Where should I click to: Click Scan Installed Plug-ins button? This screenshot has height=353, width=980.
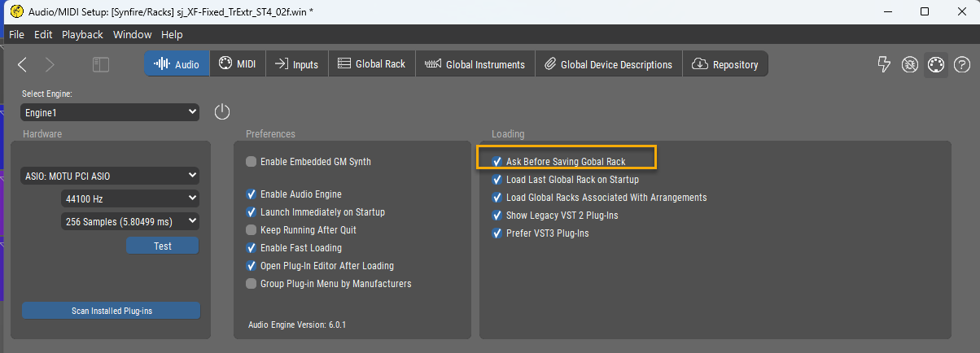click(x=111, y=311)
